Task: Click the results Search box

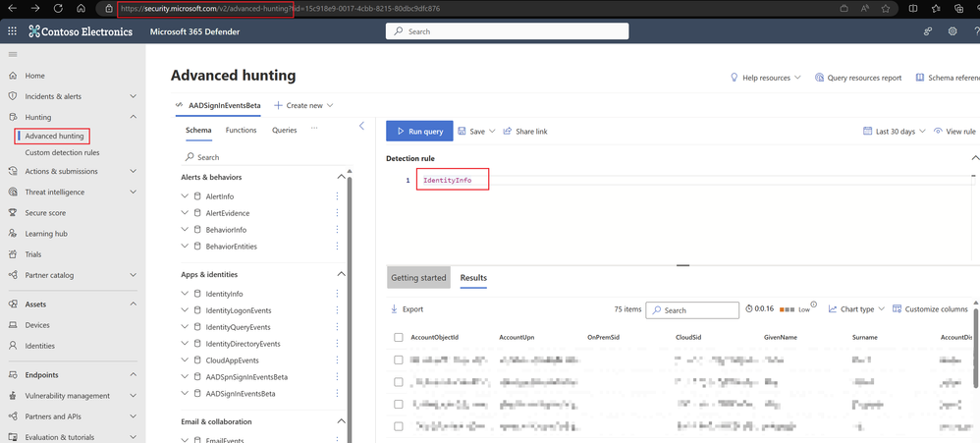Action: coord(692,310)
